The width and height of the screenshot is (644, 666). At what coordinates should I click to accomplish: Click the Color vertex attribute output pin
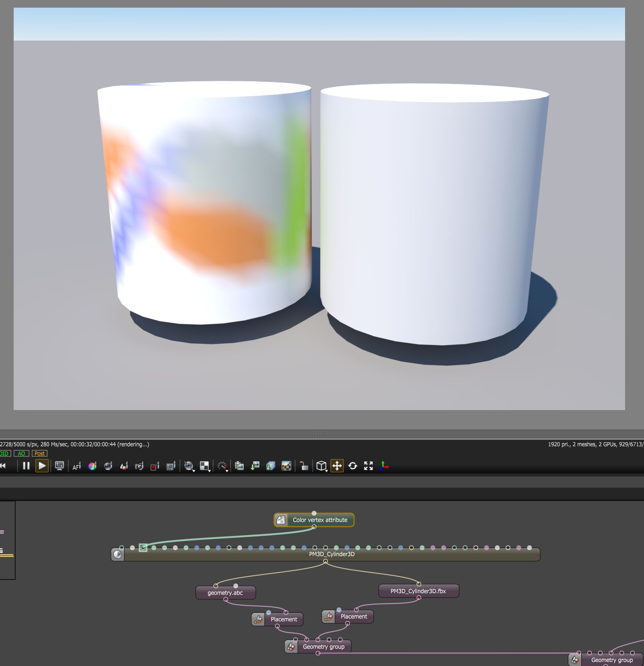(314, 527)
